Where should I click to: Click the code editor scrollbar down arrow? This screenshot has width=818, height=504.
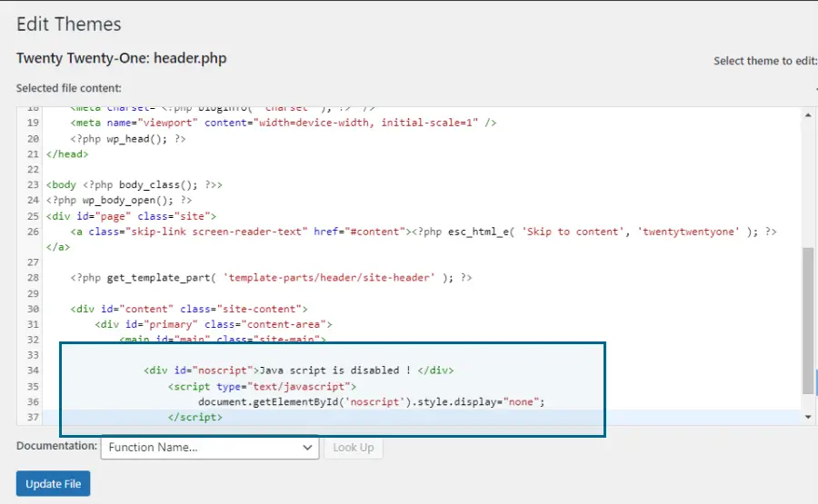(808, 417)
